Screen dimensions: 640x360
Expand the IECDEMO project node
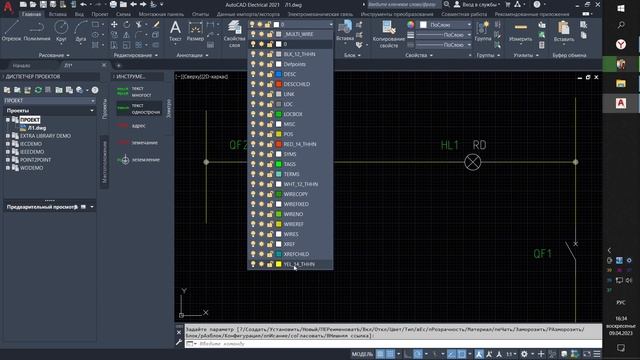pos(8,144)
